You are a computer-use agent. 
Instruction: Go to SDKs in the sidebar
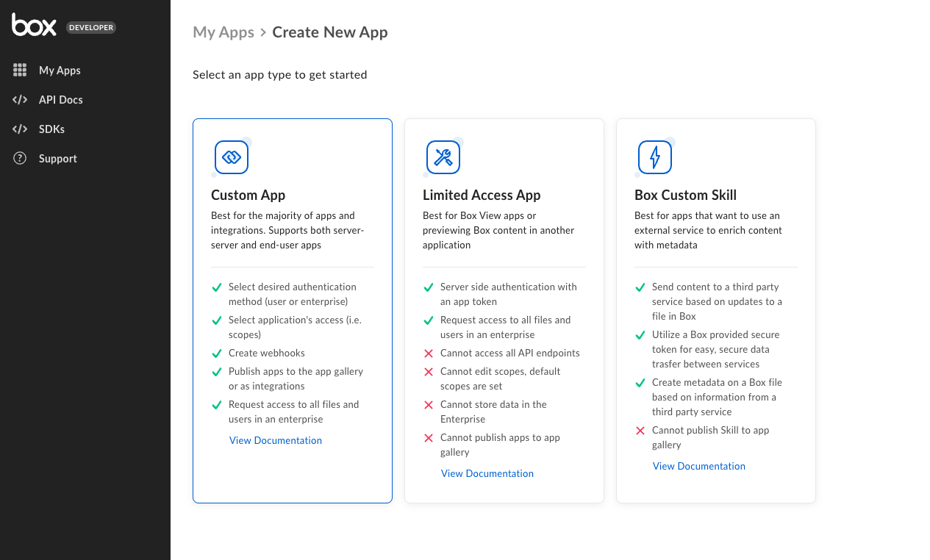click(51, 129)
